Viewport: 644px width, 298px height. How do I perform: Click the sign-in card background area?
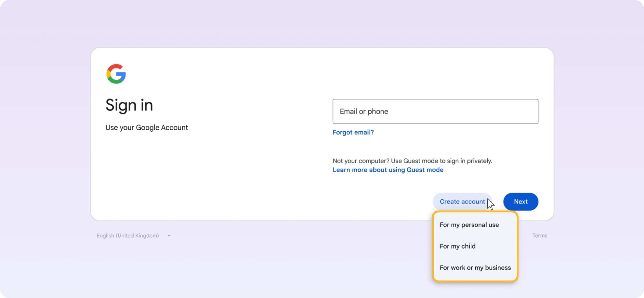click(225, 175)
